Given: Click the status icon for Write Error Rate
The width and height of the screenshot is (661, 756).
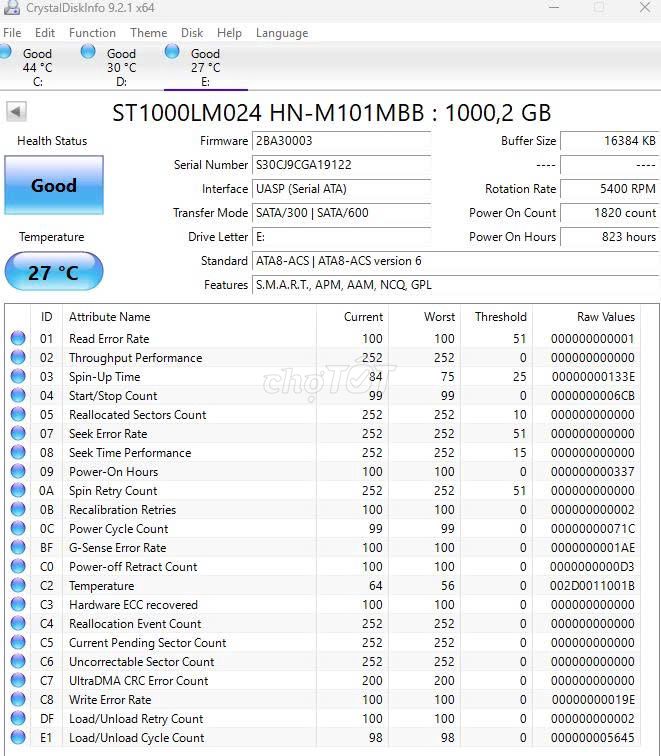Looking at the screenshot, I should point(18,699).
